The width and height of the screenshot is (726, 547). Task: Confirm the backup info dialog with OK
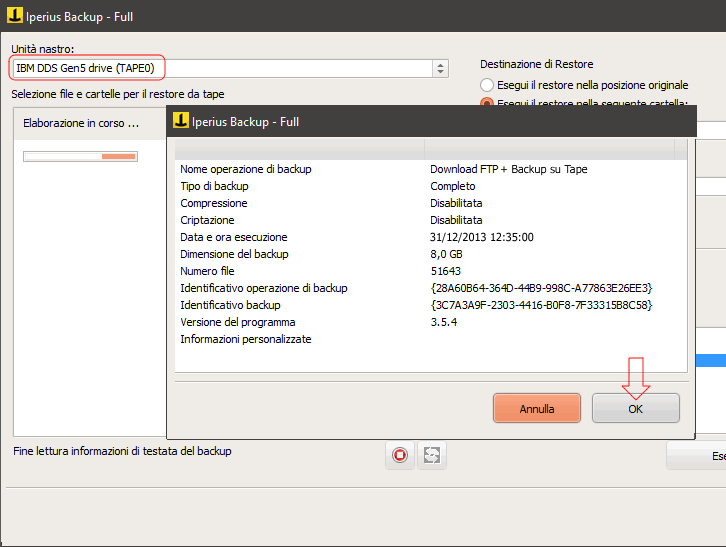[x=636, y=408]
